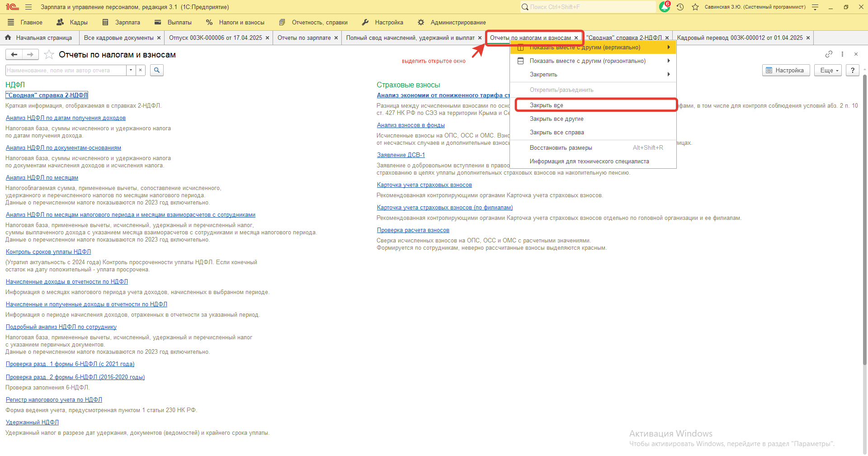Screen dimensions: 868x456
Task: Go back with the left arrow button
Action: [14, 55]
